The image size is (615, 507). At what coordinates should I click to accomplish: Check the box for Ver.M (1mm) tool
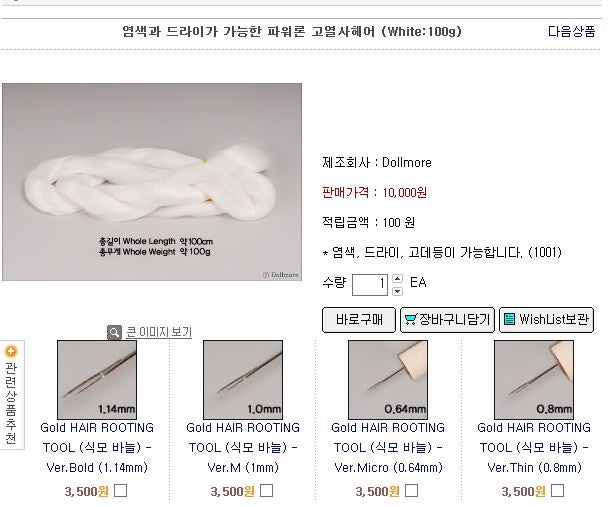(x=266, y=491)
